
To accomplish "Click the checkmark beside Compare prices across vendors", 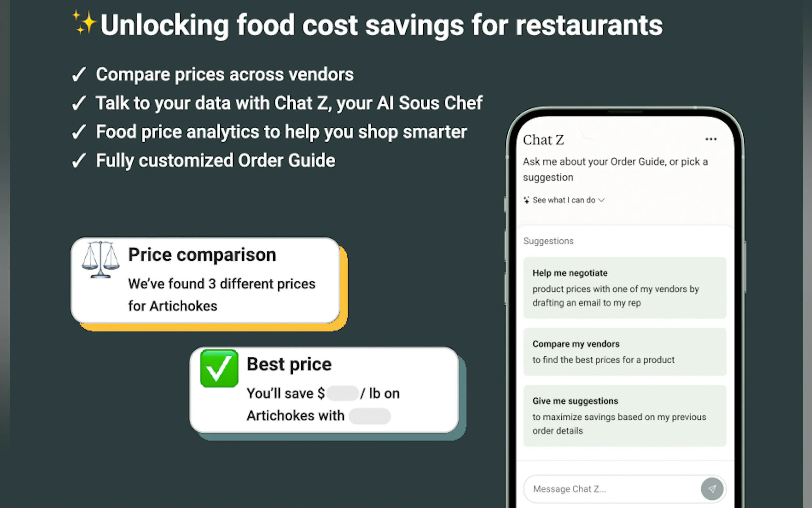I will click(x=79, y=74).
